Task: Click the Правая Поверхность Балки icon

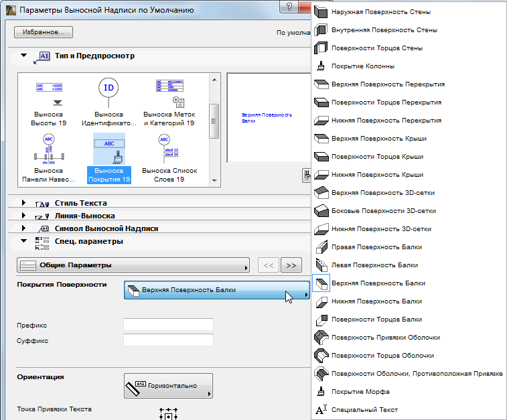Action: coord(321,247)
